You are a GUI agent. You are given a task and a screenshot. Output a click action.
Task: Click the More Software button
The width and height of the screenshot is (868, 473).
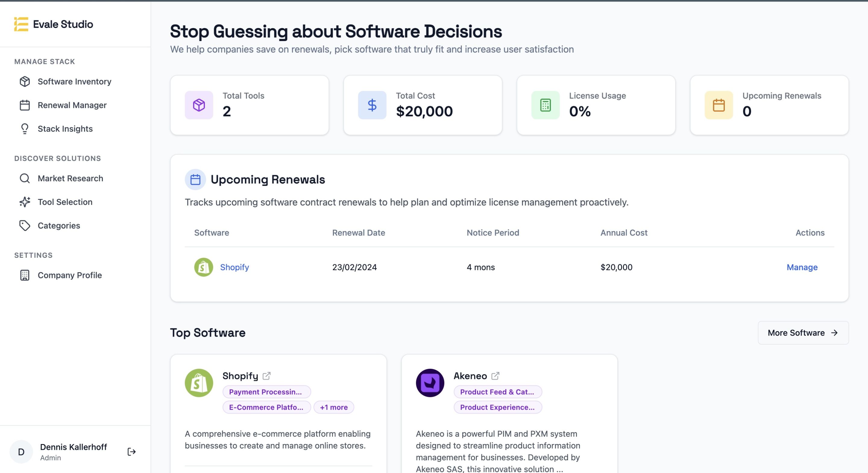(803, 333)
